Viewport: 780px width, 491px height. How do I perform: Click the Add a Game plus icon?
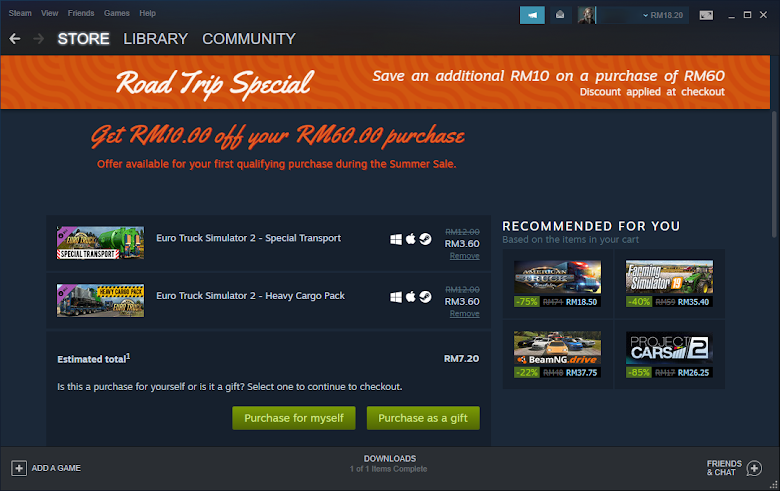[x=19, y=468]
